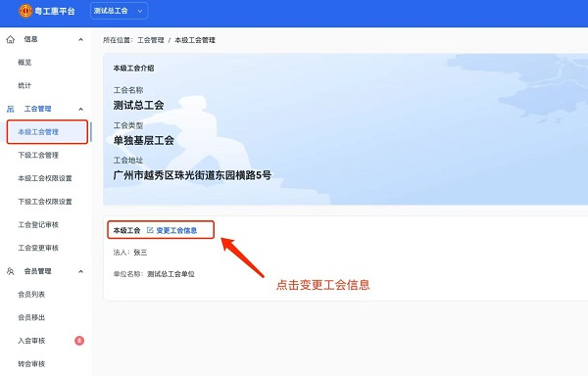
Task: Click the red badge on 入会审核
Action: pyautogui.click(x=79, y=341)
